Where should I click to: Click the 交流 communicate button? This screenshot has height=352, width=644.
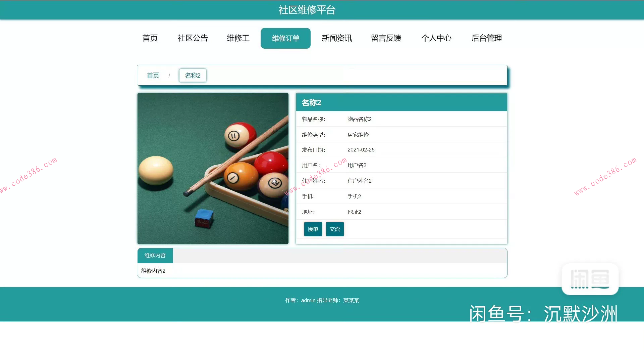pyautogui.click(x=335, y=229)
